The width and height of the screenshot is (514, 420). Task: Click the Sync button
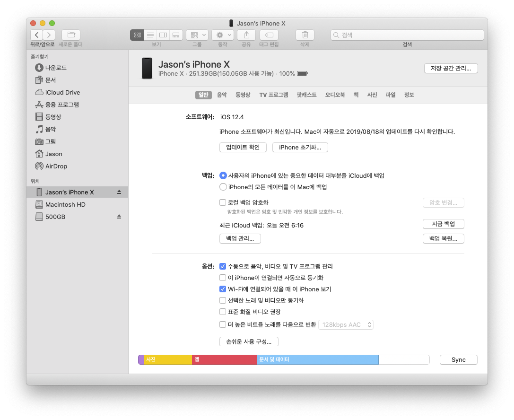pyautogui.click(x=458, y=359)
